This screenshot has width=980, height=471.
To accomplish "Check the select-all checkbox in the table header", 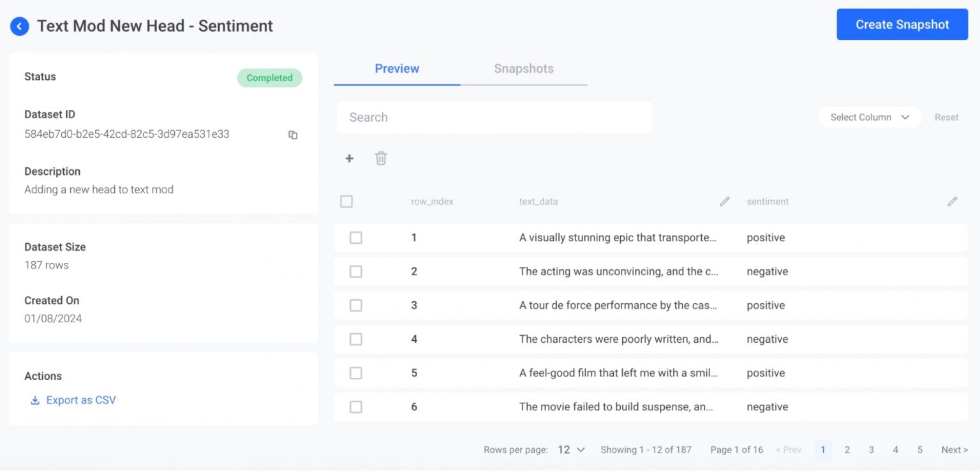I will (x=346, y=201).
